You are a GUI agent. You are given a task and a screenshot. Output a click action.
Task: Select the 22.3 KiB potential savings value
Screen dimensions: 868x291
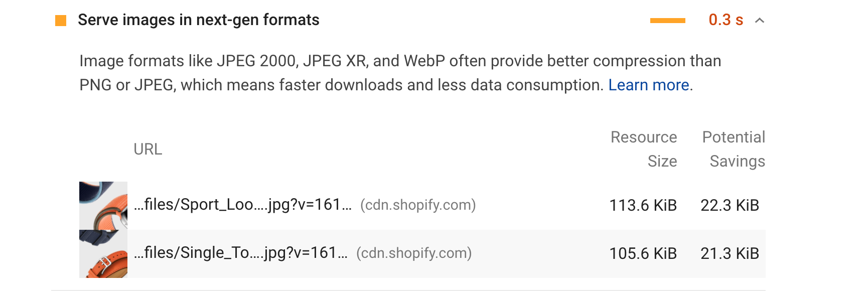[x=730, y=205]
